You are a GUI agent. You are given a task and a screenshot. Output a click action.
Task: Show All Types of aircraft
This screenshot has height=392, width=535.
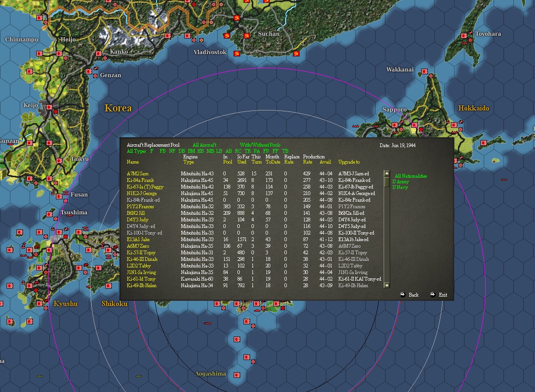(136, 151)
